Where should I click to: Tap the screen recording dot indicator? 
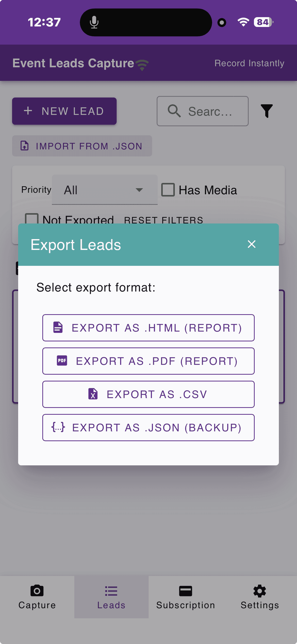pyautogui.click(x=222, y=22)
